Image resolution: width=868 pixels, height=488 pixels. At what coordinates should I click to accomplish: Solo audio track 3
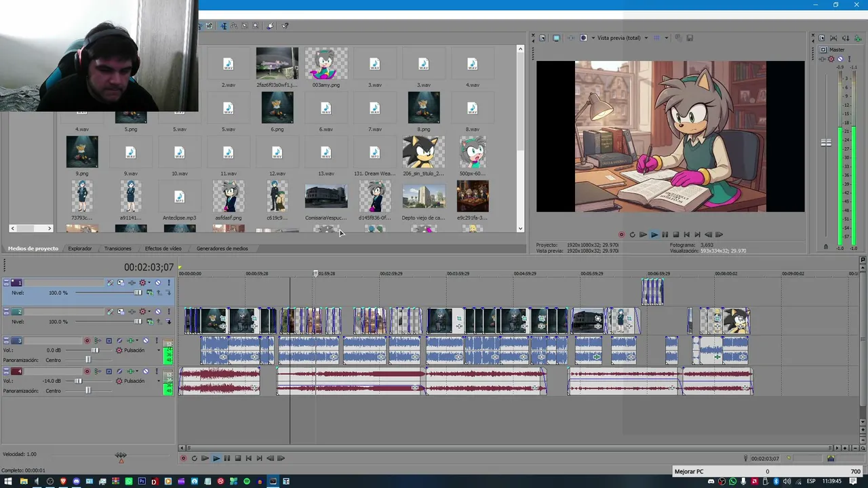tap(157, 341)
